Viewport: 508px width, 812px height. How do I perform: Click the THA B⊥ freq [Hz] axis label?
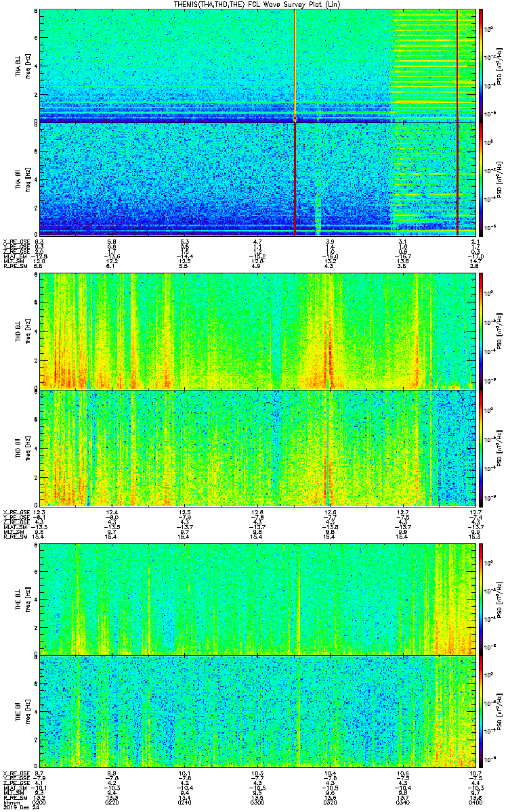click(22, 66)
